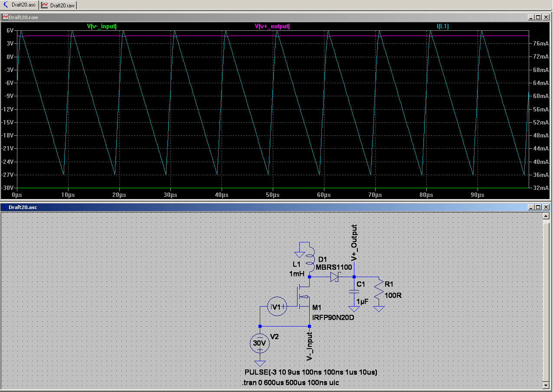Click the MBRS1100 diode model label
This screenshot has width=553, height=392.
pyautogui.click(x=334, y=267)
